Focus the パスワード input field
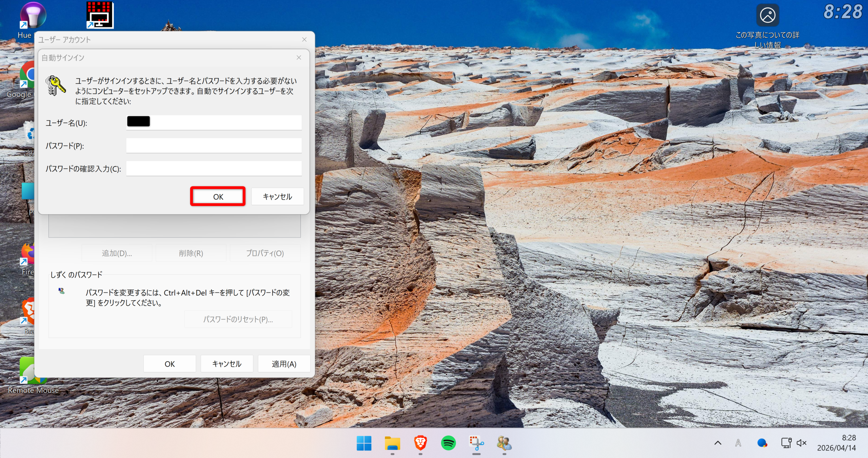868x458 pixels. [x=214, y=146]
